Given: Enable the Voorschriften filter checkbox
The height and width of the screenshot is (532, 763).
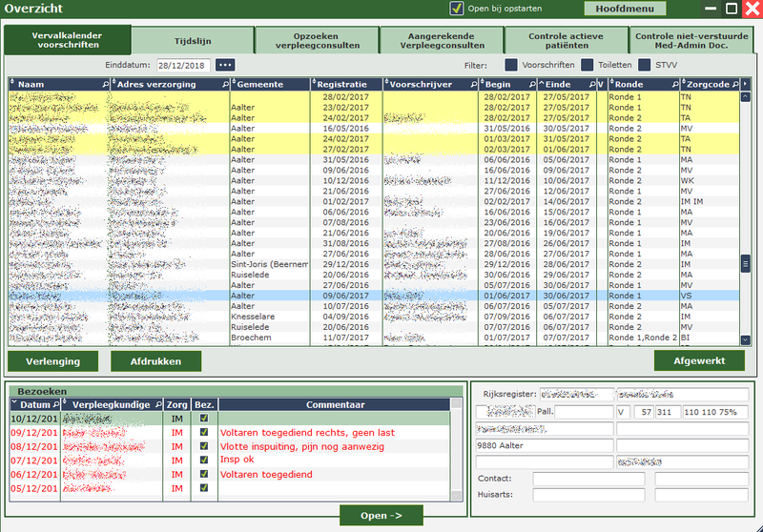Looking at the screenshot, I should tap(511, 65).
